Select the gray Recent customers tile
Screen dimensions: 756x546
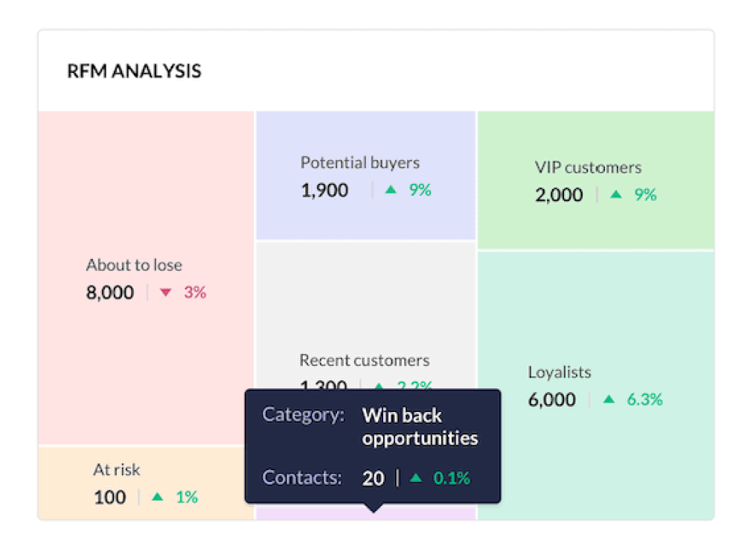[365, 298]
